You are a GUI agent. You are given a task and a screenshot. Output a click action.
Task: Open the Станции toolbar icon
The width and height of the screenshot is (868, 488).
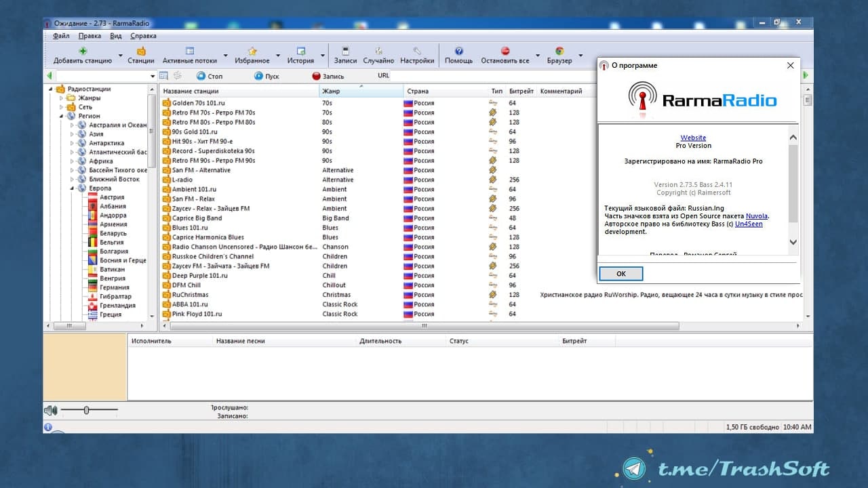[x=141, y=52]
